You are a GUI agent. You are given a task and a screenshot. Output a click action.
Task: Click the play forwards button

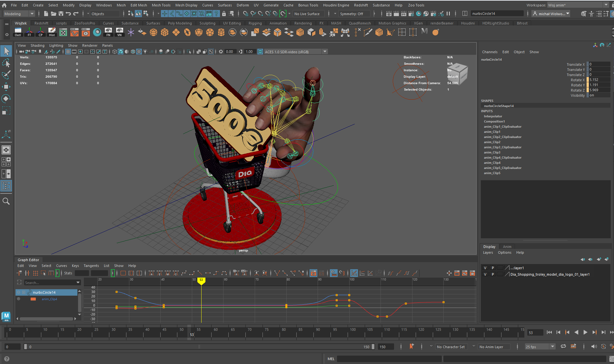pyautogui.click(x=585, y=332)
